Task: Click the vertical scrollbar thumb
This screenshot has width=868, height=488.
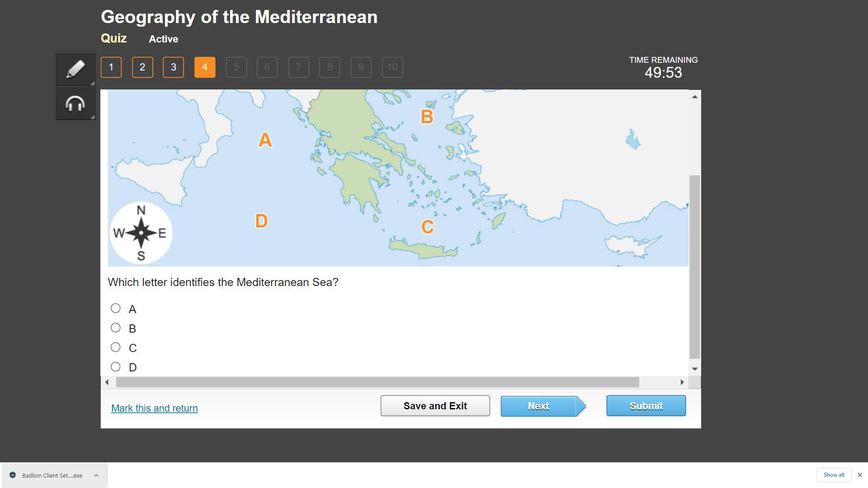Action: (x=695, y=267)
